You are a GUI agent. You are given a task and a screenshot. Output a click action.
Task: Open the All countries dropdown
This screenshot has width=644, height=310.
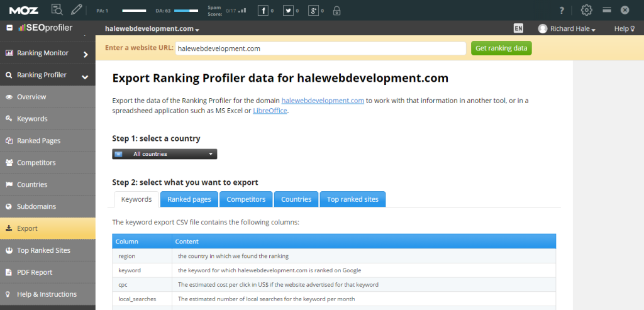(165, 154)
